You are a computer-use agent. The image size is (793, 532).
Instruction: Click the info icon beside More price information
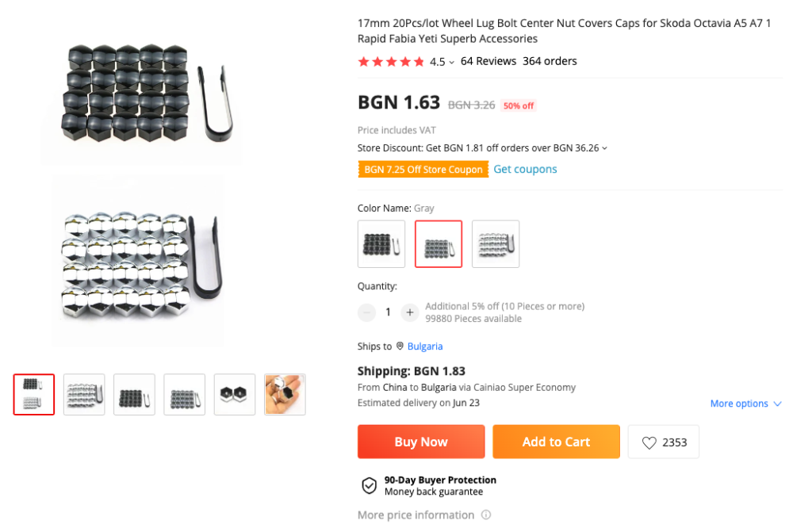[486, 515]
